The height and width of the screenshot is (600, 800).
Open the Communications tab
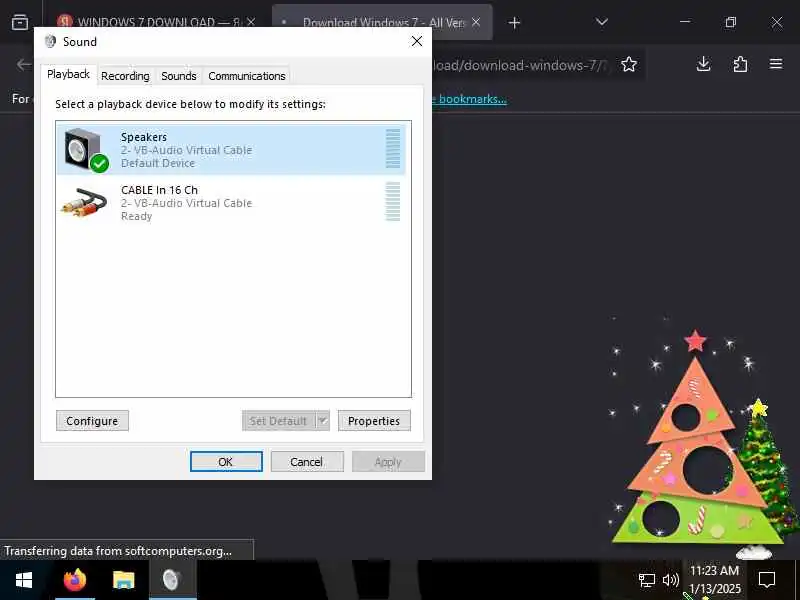click(x=247, y=76)
